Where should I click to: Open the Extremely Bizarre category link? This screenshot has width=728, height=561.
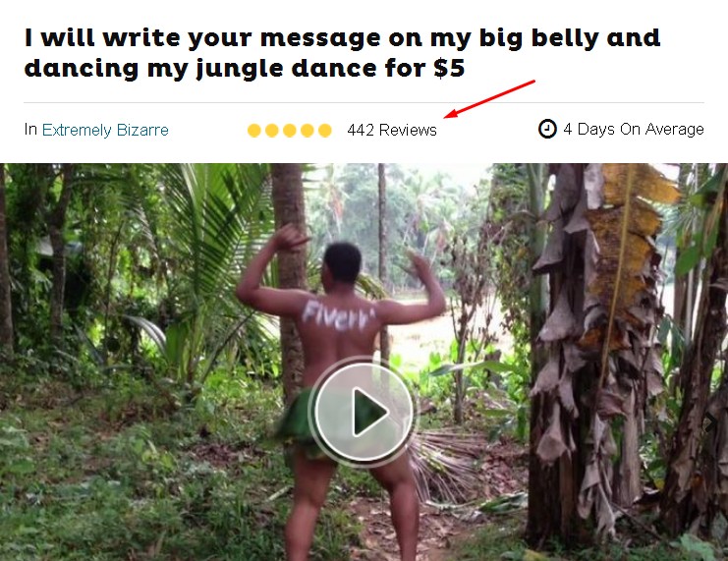click(x=105, y=130)
